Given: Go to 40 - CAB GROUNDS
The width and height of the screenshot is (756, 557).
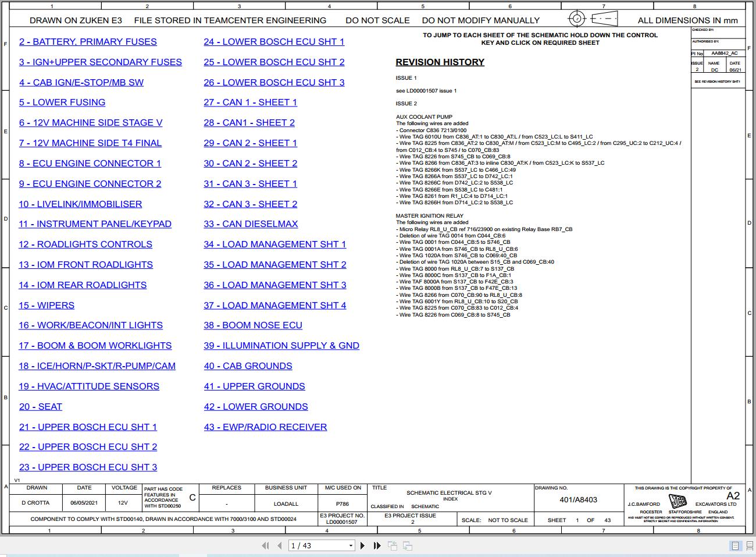Looking at the screenshot, I should pos(248,366).
